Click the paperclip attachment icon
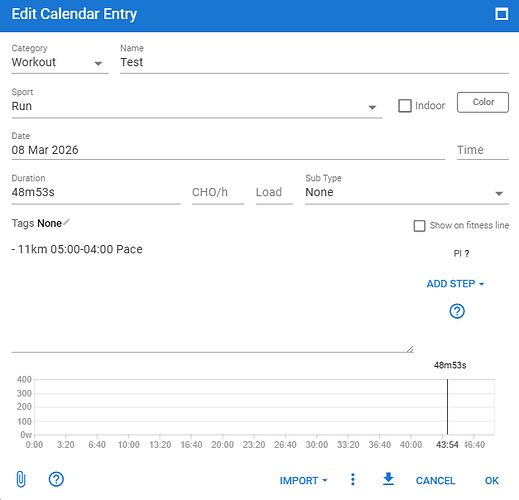 pos(21,480)
